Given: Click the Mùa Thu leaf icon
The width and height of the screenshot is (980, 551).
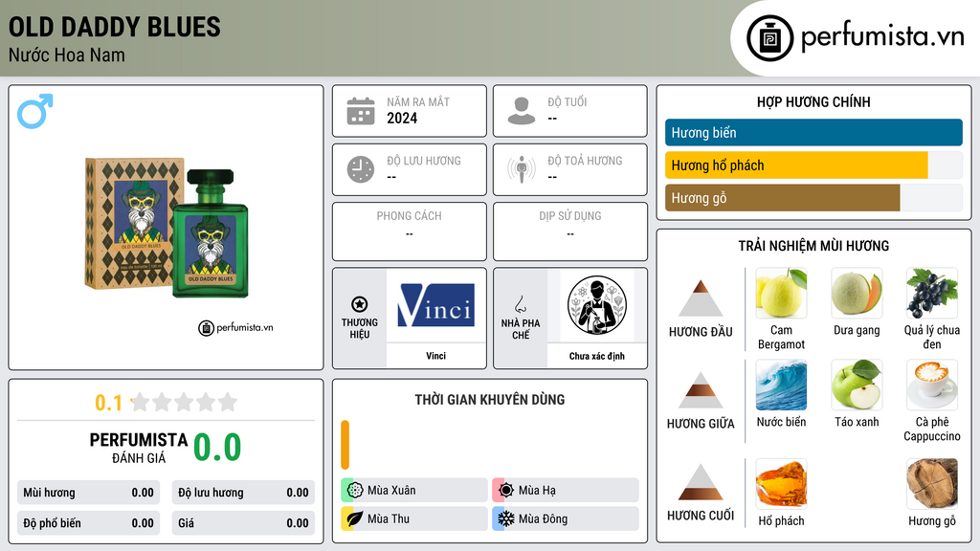Looking at the screenshot, I should point(355,518).
